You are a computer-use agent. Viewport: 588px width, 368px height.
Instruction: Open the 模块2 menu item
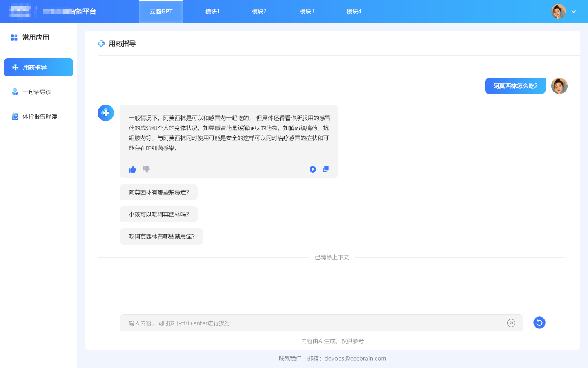point(259,11)
